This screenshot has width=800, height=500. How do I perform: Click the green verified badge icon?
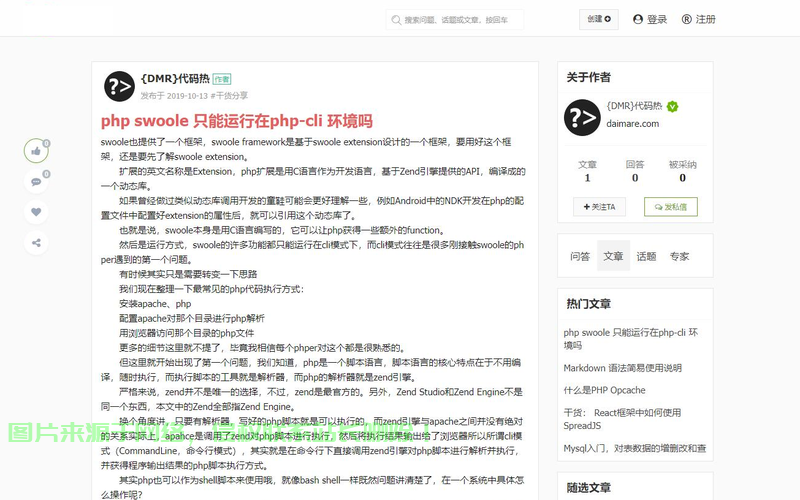click(673, 106)
